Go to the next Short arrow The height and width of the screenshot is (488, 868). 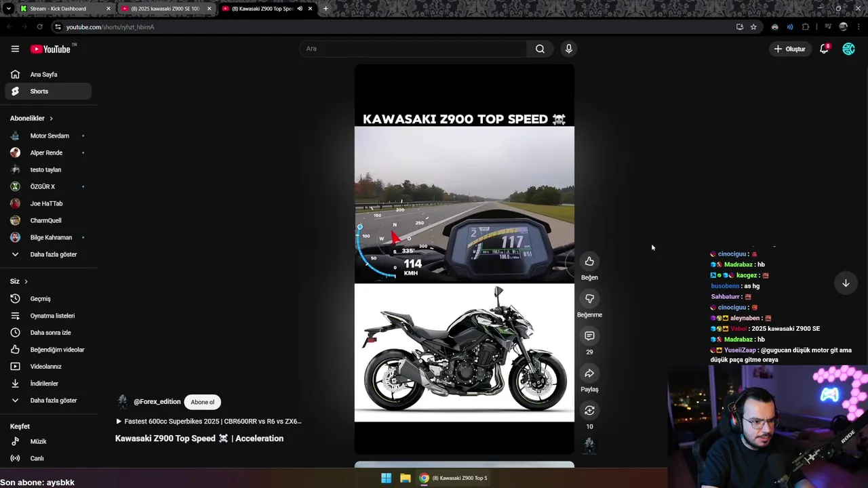click(x=846, y=283)
